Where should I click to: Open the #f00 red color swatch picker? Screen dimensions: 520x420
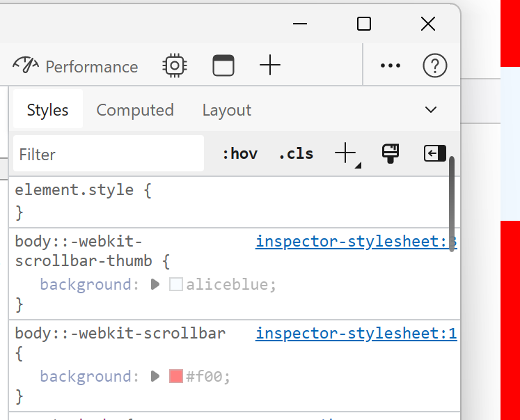(x=175, y=376)
